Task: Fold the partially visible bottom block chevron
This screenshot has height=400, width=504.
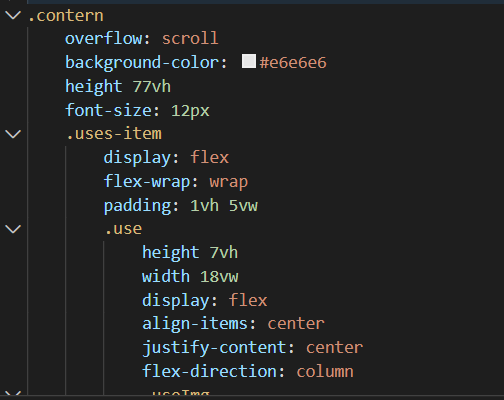Action: 13,393
